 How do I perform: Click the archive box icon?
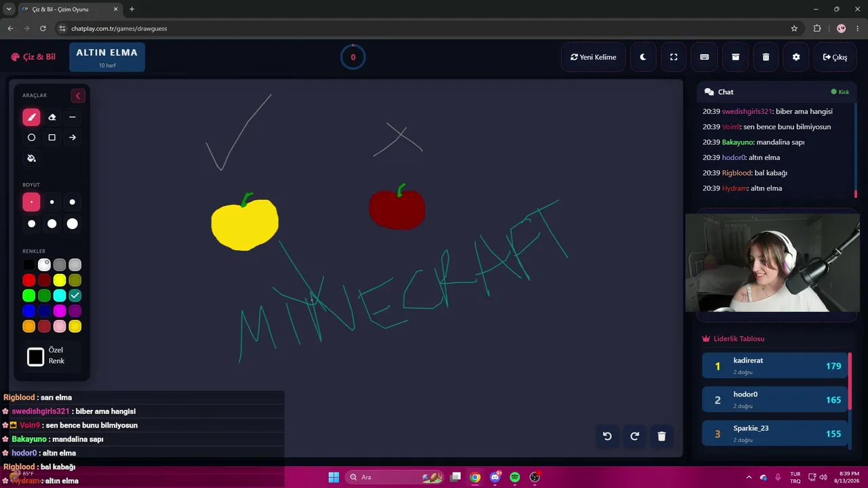click(x=735, y=57)
